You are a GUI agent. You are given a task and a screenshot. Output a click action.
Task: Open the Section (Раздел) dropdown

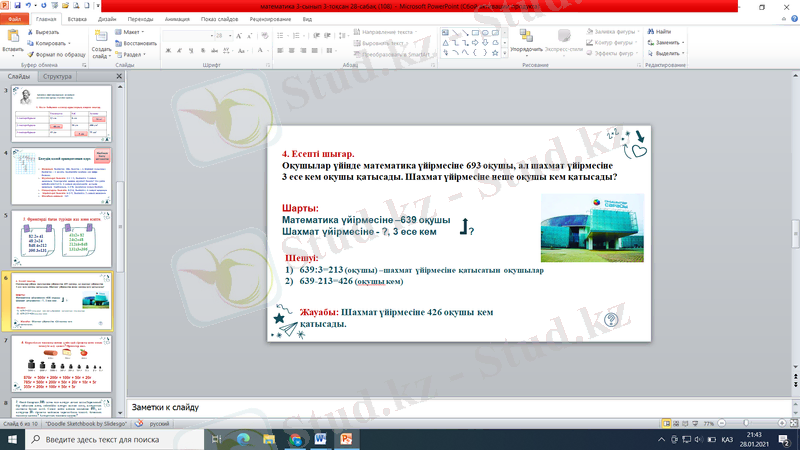pos(134,55)
